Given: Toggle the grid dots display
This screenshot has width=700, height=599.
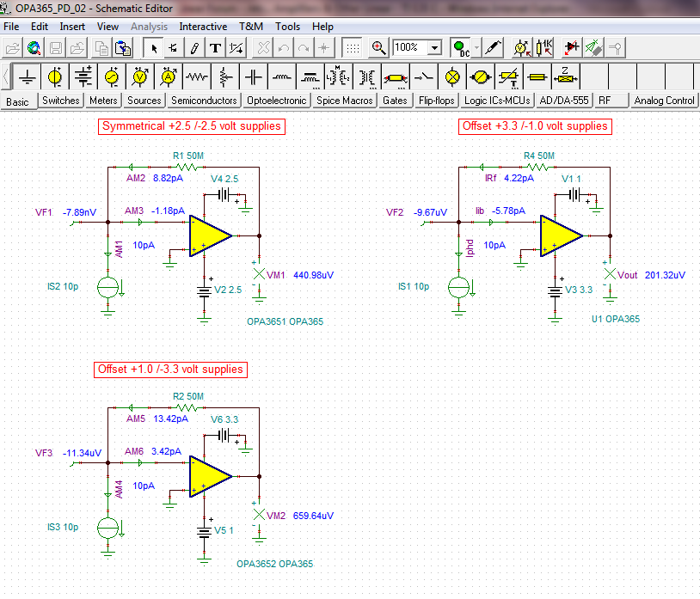Looking at the screenshot, I should [353, 47].
